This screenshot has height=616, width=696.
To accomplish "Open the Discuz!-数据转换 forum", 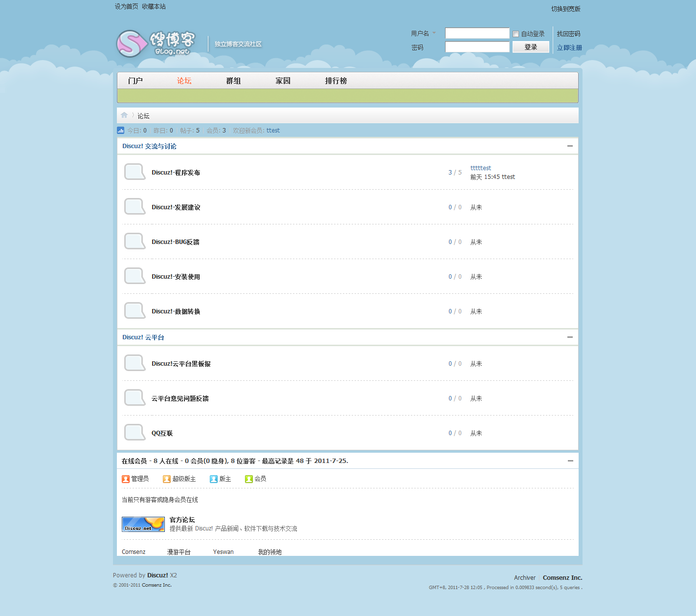I will coord(176,311).
